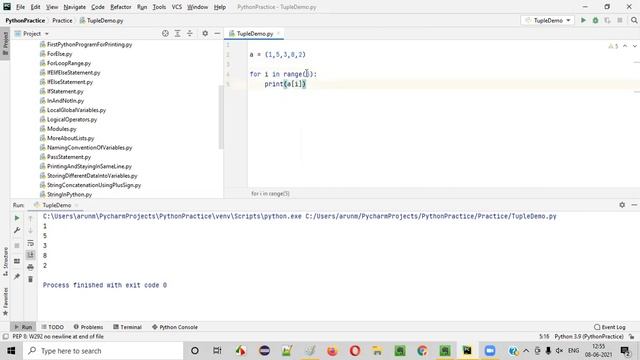Select StringInPython.py in project tree
Image resolution: width=640 pixels, height=360 pixels.
(69, 195)
